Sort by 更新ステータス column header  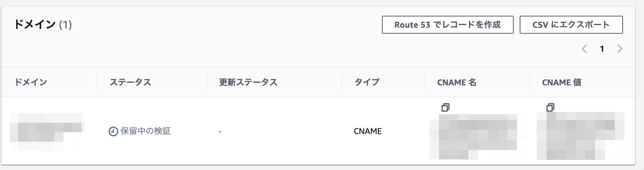pyautogui.click(x=248, y=82)
